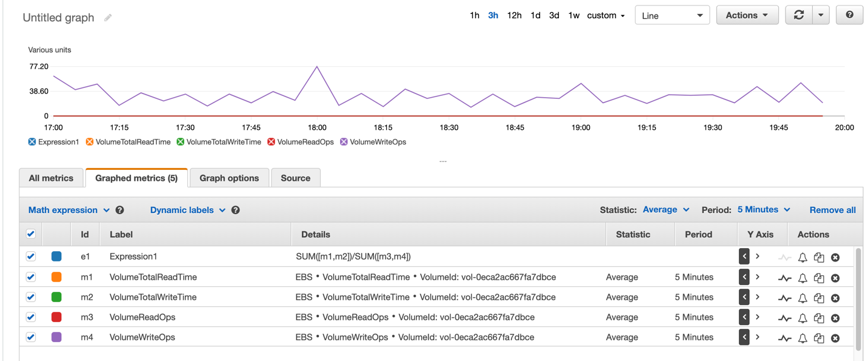This screenshot has width=868, height=361.
Task: Click the purple VolumeWriteOps color swatch
Action: (x=56, y=337)
